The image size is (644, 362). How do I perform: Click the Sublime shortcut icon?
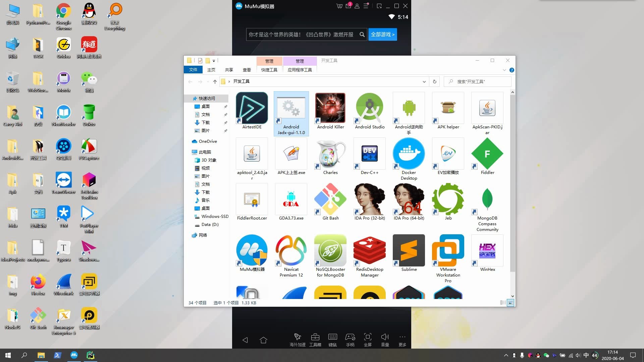pyautogui.click(x=409, y=250)
